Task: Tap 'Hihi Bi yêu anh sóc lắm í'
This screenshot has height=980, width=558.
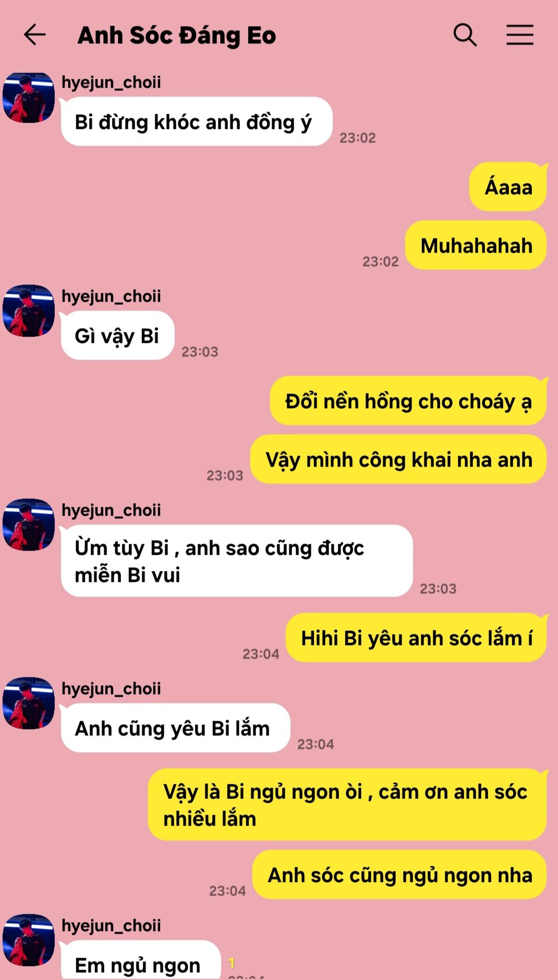Action: [417, 638]
